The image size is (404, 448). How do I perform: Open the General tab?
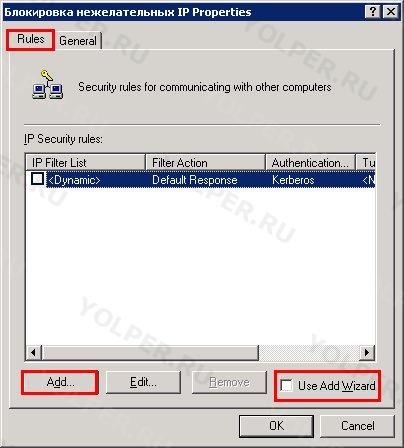[x=78, y=41]
